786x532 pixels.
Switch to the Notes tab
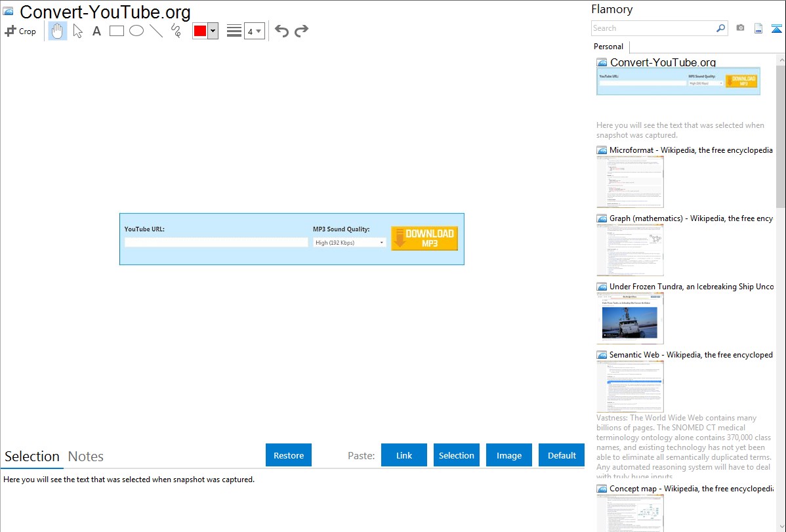(x=86, y=457)
